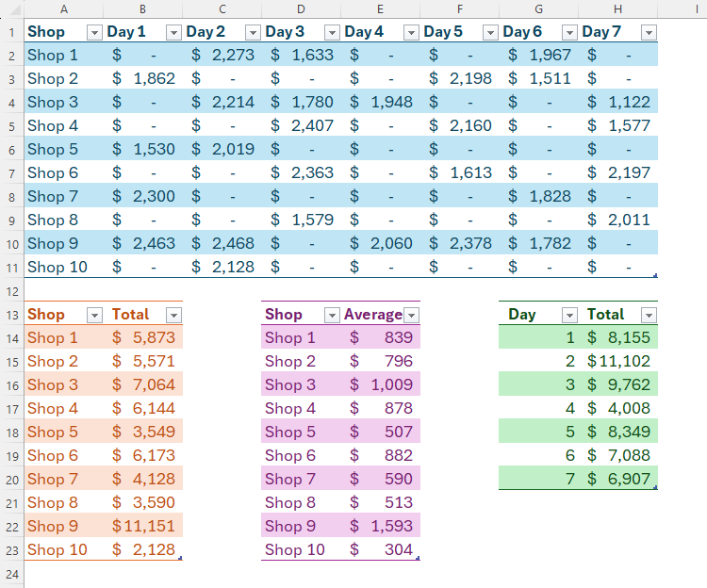Click the 2,407 cell for Shop 4
This screenshot has width=707, height=588.
(x=301, y=125)
